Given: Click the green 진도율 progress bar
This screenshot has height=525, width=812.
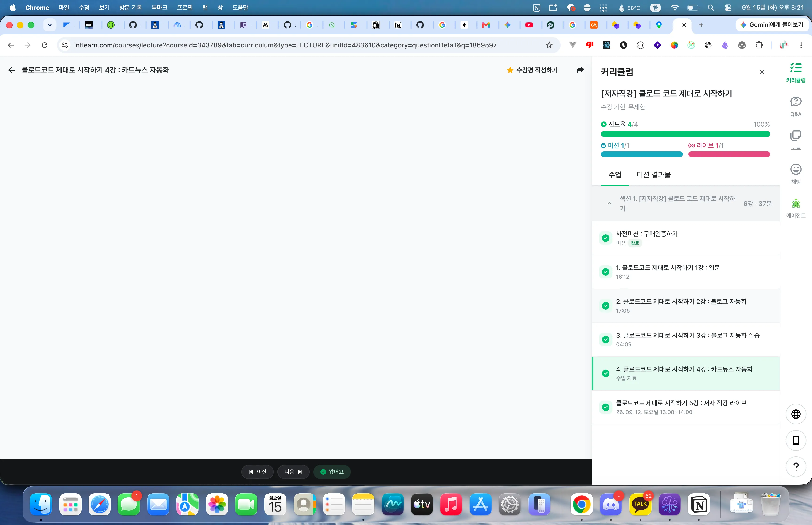Looking at the screenshot, I should [685, 134].
